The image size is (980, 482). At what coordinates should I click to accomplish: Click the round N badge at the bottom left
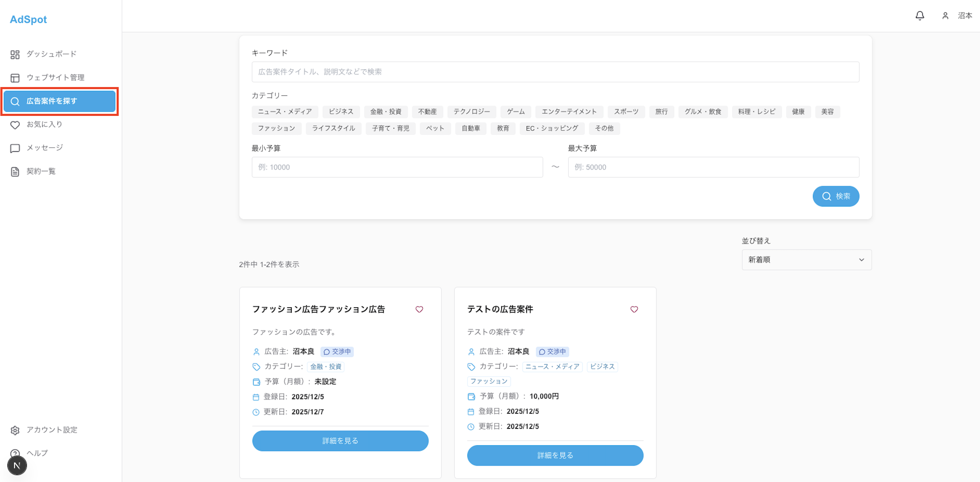click(17, 465)
